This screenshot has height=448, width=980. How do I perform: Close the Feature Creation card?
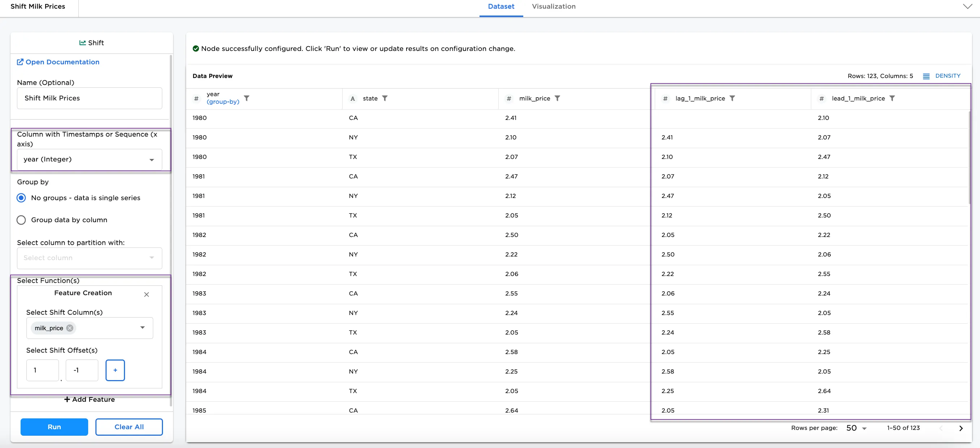click(x=146, y=294)
